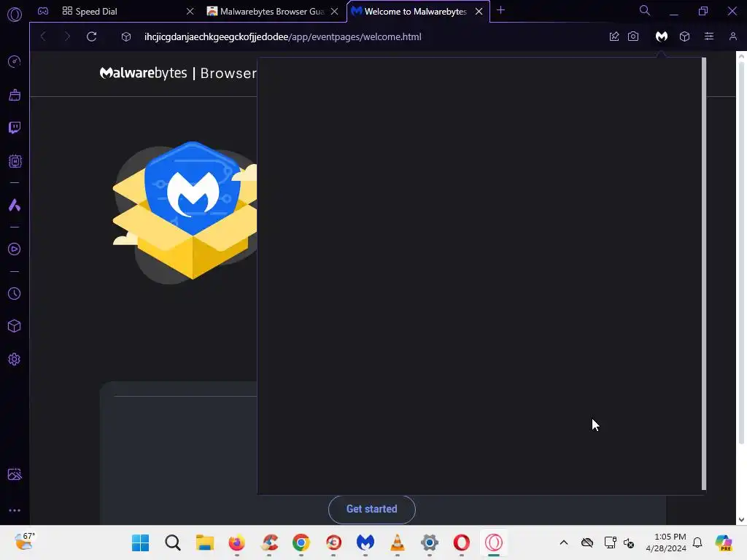Open Firefox from taskbar

tap(237, 542)
